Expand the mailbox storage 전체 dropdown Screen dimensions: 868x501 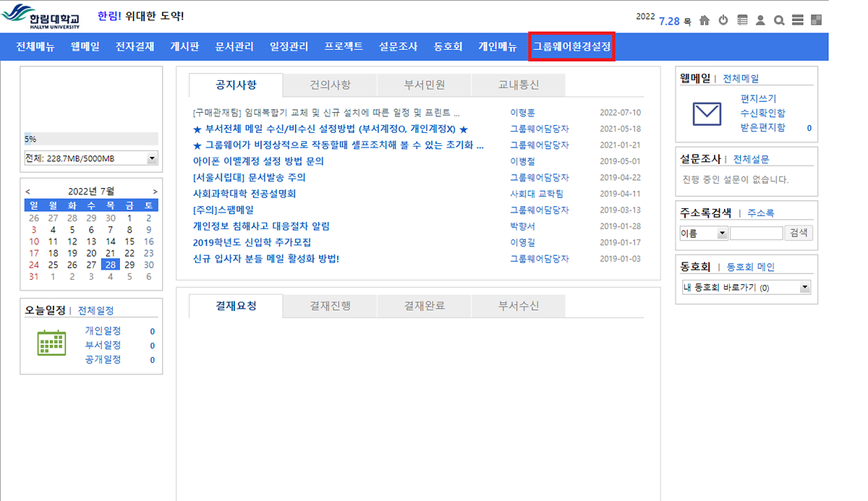[x=152, y=158]
